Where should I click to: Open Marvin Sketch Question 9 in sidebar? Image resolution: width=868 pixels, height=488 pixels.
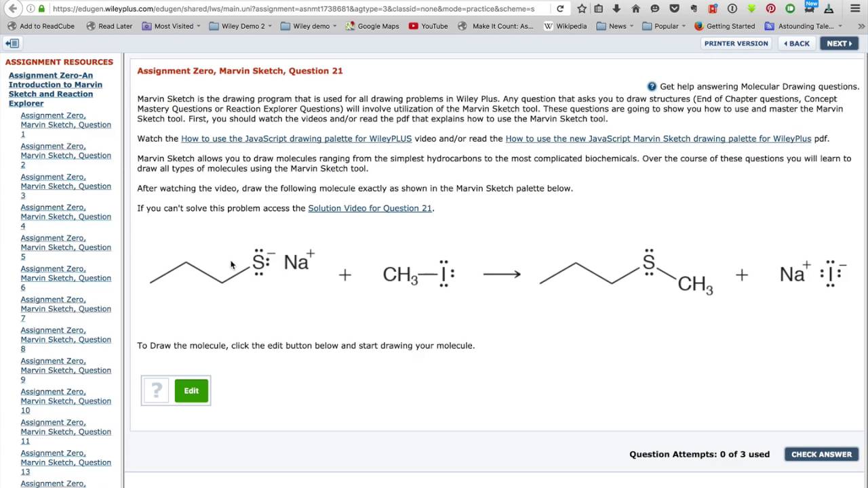66,370
